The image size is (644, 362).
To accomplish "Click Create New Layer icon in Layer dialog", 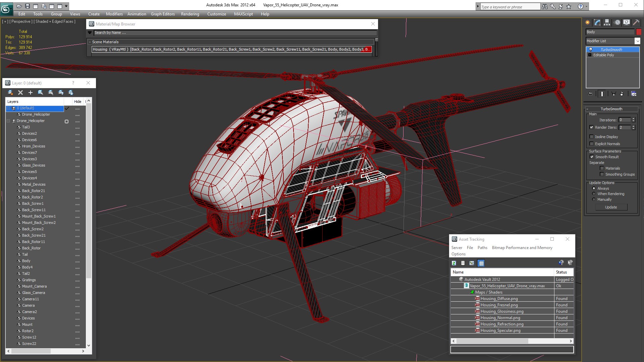I will click(10, 93).
